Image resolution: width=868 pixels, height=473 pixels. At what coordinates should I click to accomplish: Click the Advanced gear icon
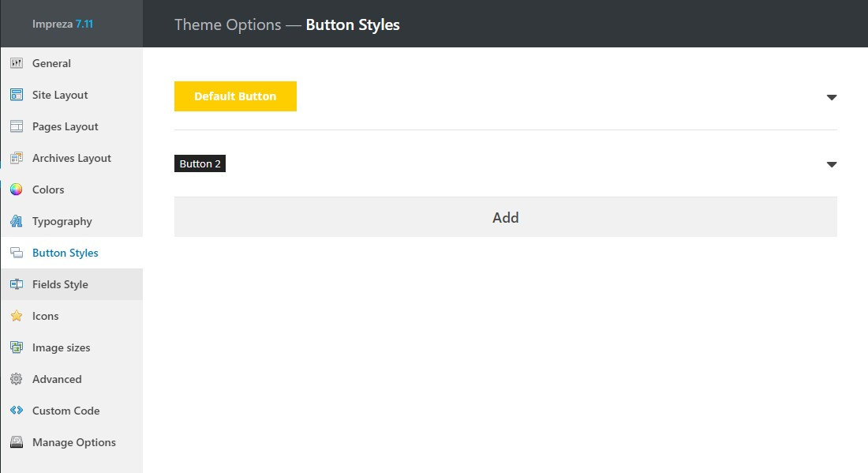(17, 379)
